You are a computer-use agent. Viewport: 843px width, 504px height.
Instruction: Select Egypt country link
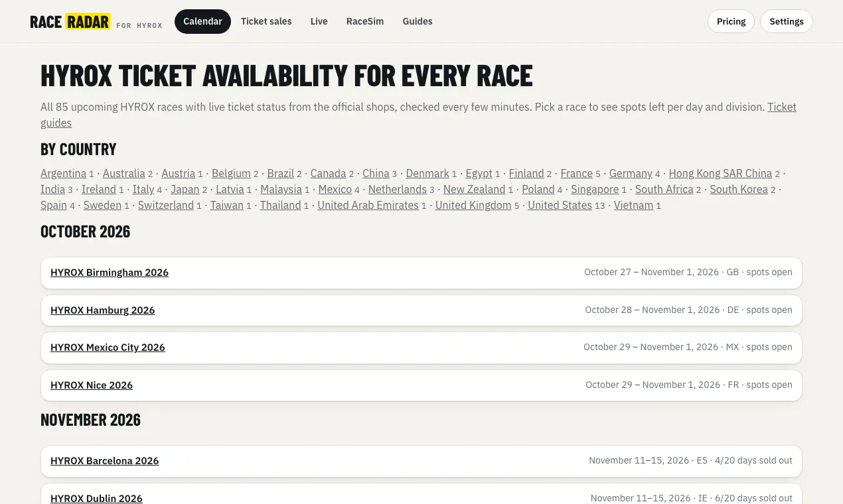pos(479,173)
